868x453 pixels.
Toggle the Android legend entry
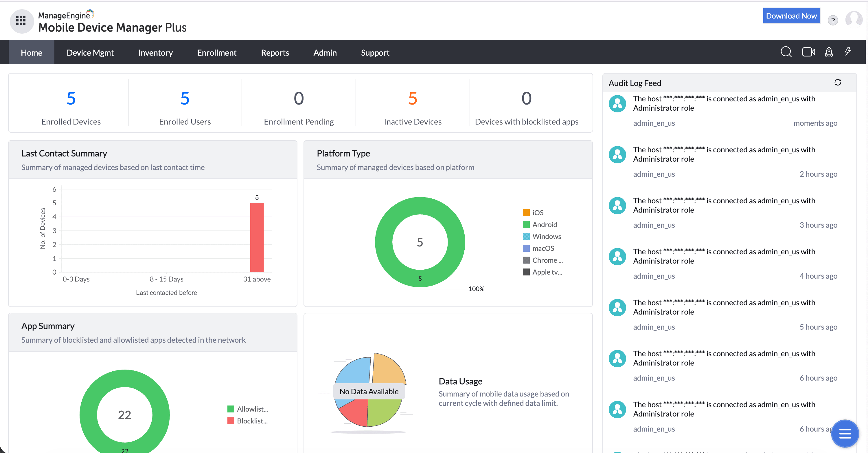click(544, 224)
